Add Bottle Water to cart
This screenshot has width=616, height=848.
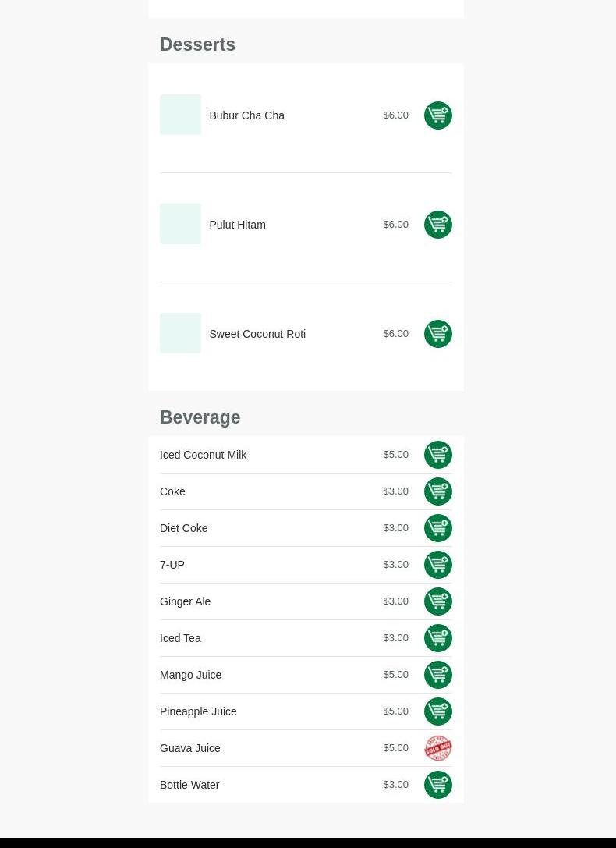(x=437, y=785)
